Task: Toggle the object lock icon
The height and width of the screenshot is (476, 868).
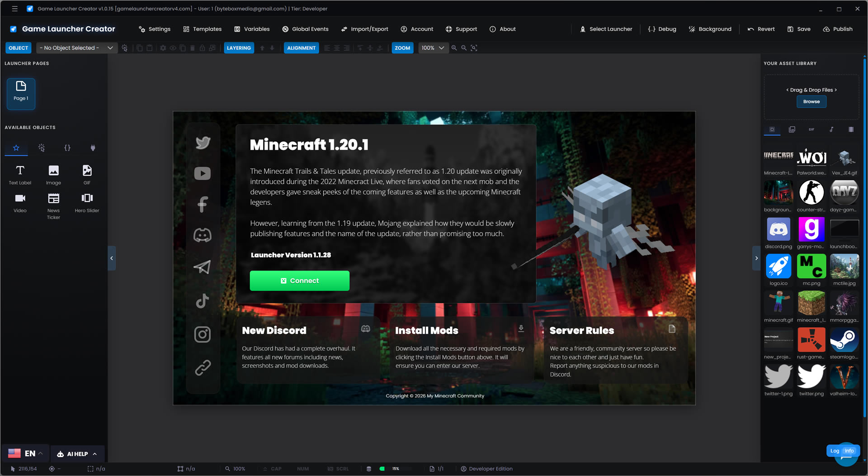Action: (x=202, y=48)
